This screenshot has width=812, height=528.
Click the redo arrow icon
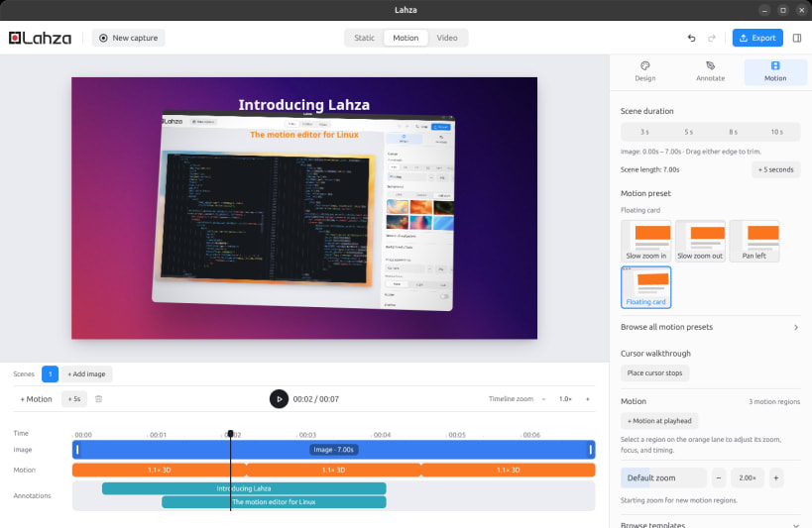pyautogui.click(x=712, y=38)
